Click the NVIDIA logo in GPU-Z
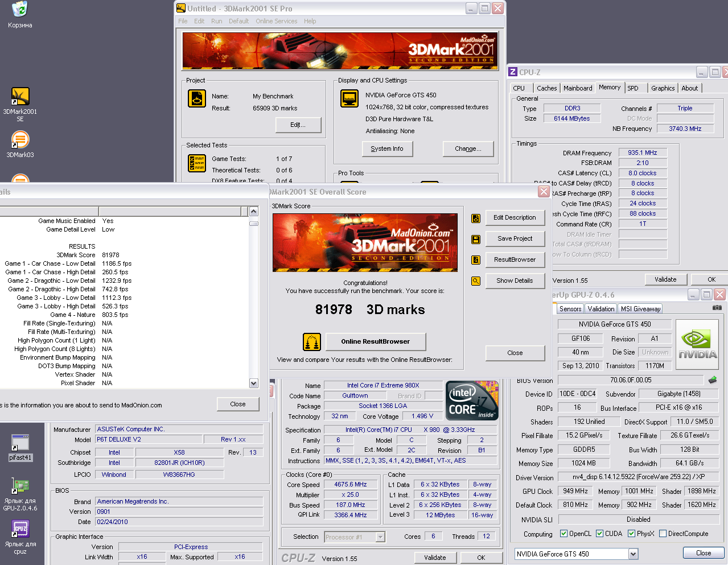The image size is (728, 565). 698,345
